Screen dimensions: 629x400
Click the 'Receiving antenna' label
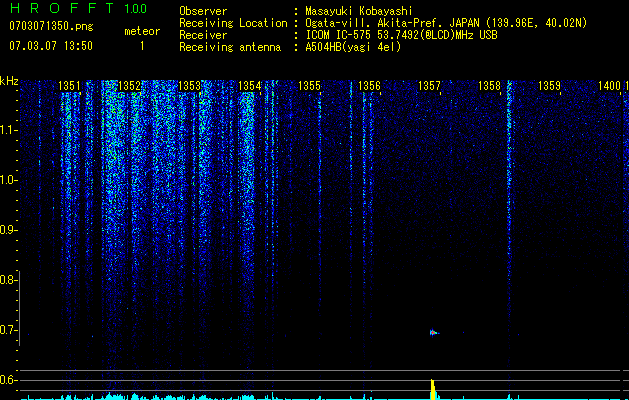pos(230,47)
